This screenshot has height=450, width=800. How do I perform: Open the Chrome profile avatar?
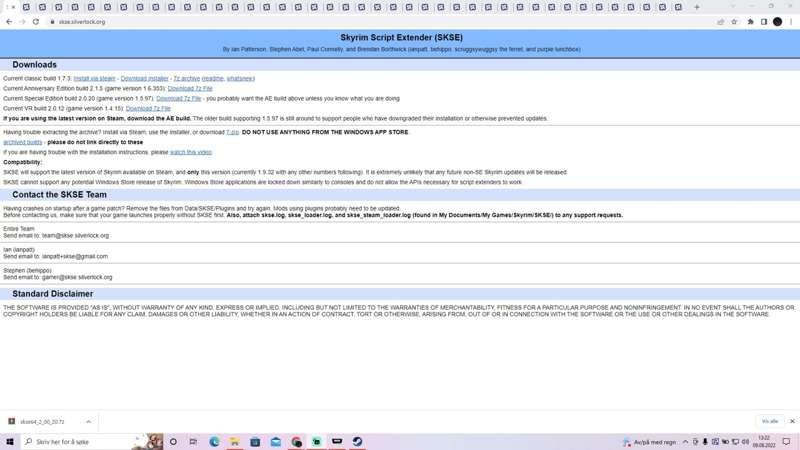click(x=777, y=21)
